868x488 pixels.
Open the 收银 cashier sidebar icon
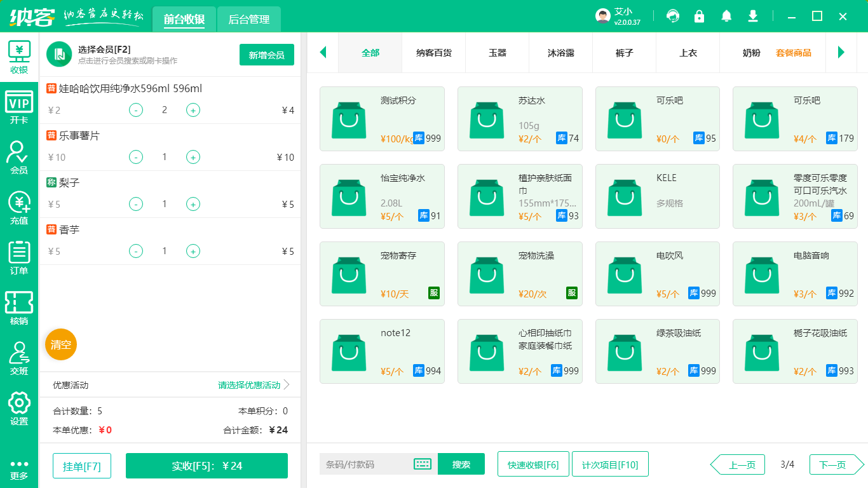click(x=19, y=57)
